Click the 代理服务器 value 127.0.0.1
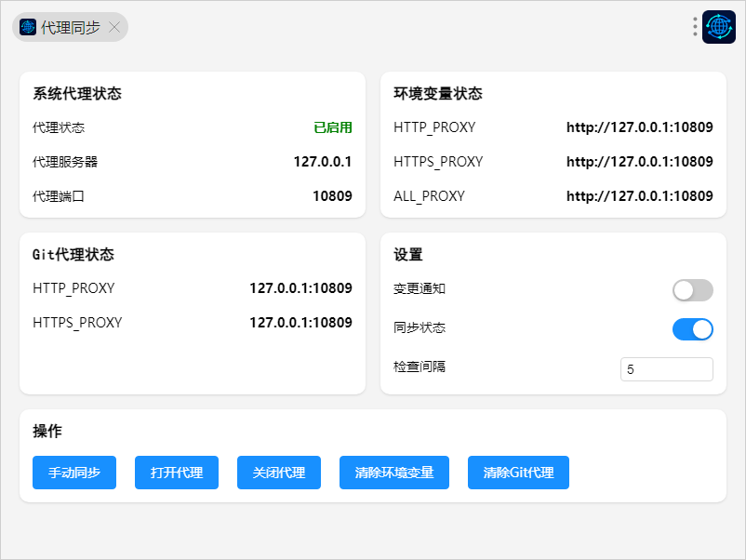746x560 pixels. 323,162
